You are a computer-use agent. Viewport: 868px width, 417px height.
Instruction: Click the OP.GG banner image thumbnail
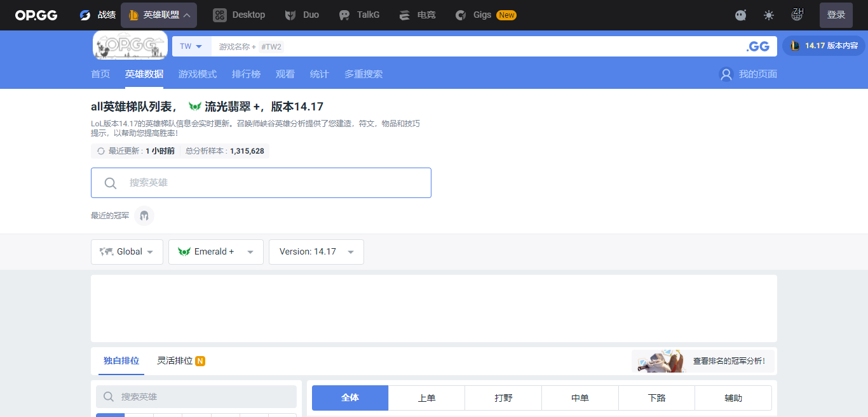130,46
